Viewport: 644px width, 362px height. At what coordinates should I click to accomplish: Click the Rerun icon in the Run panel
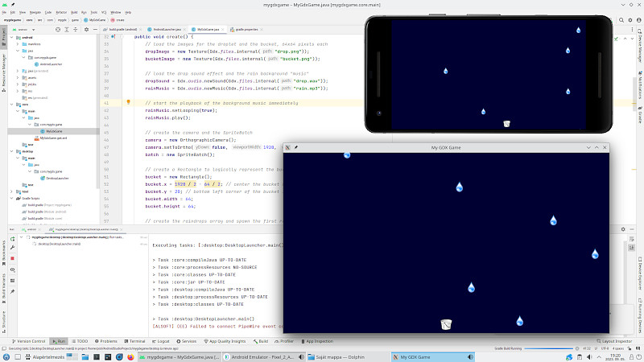click(x=12, y=239)
